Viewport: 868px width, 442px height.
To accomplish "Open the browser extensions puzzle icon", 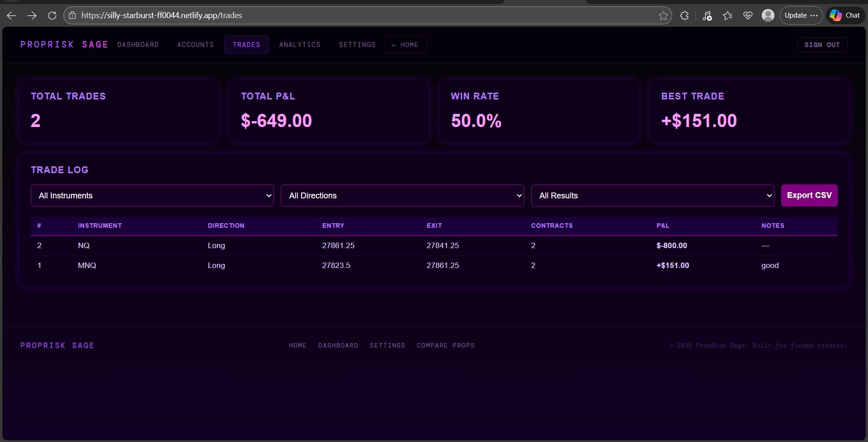I will tap(684, 16).
